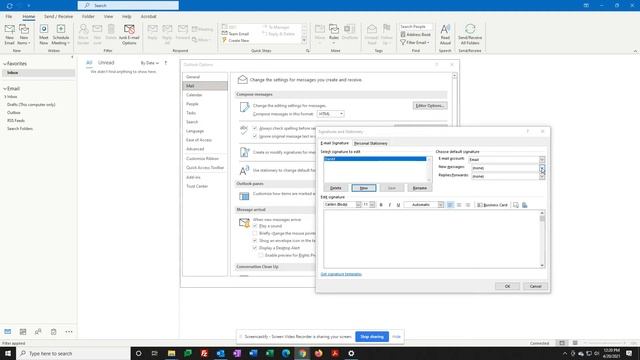Toggle Play a sound checkbox
Image resolution: width=640 pixels, height=360 pixels.
coord(255,226)
